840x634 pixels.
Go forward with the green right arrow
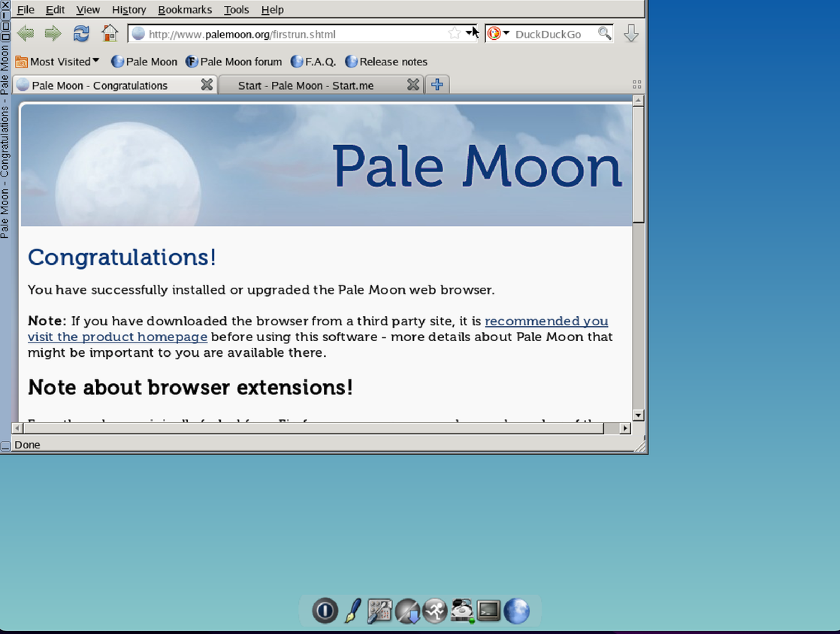(x=53, y=34)
